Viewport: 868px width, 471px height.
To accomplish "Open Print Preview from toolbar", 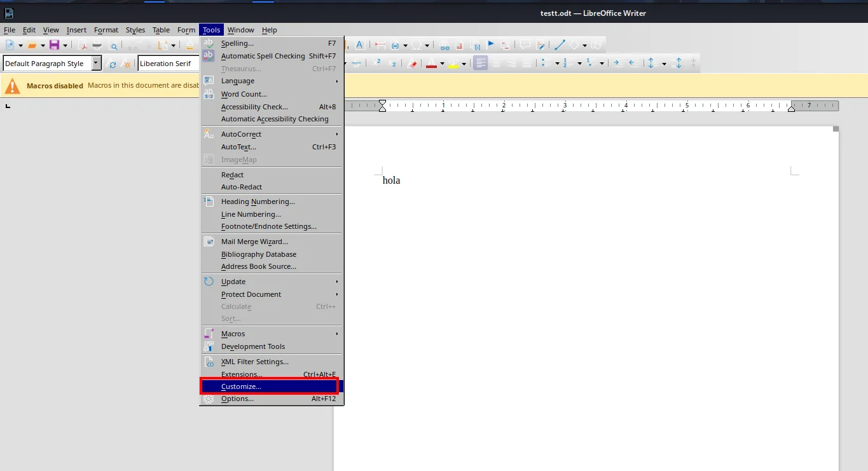I will [x=113, y=46].
